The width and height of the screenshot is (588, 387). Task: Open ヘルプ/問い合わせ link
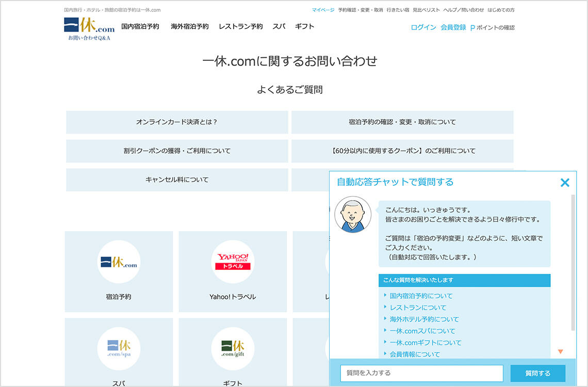click(x=464, y=10)
